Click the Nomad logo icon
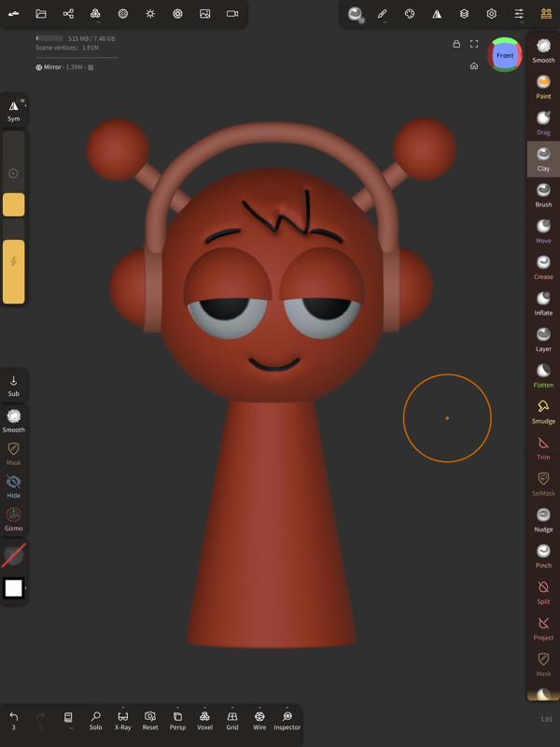 click(x=14, y=14)
